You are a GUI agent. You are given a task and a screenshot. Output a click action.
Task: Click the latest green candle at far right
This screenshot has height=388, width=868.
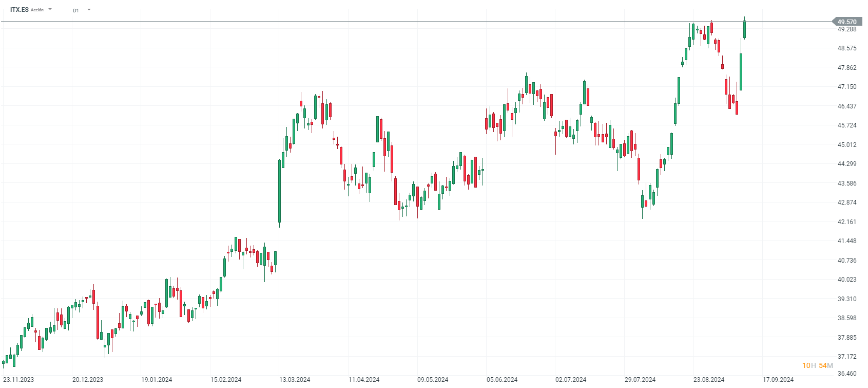(x=744, y=29)
